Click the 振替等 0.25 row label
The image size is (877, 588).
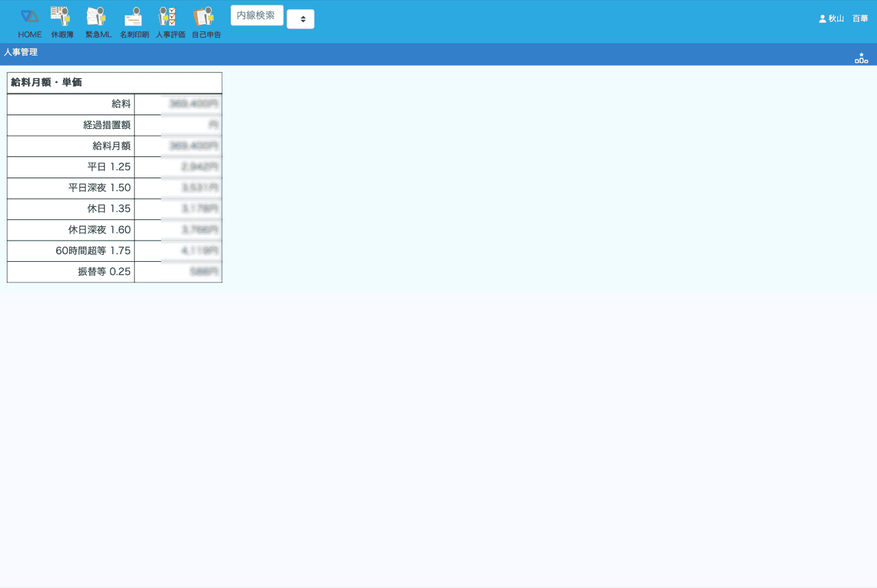point(104,271)
